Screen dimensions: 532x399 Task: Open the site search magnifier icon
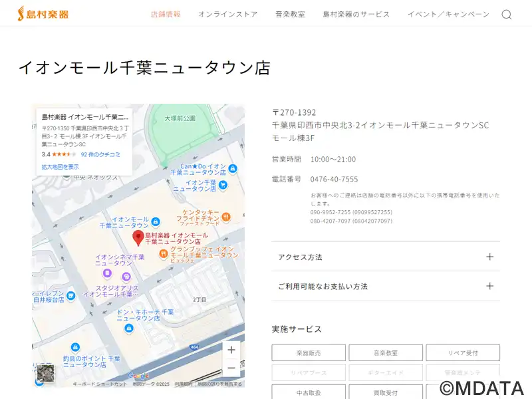507,14
